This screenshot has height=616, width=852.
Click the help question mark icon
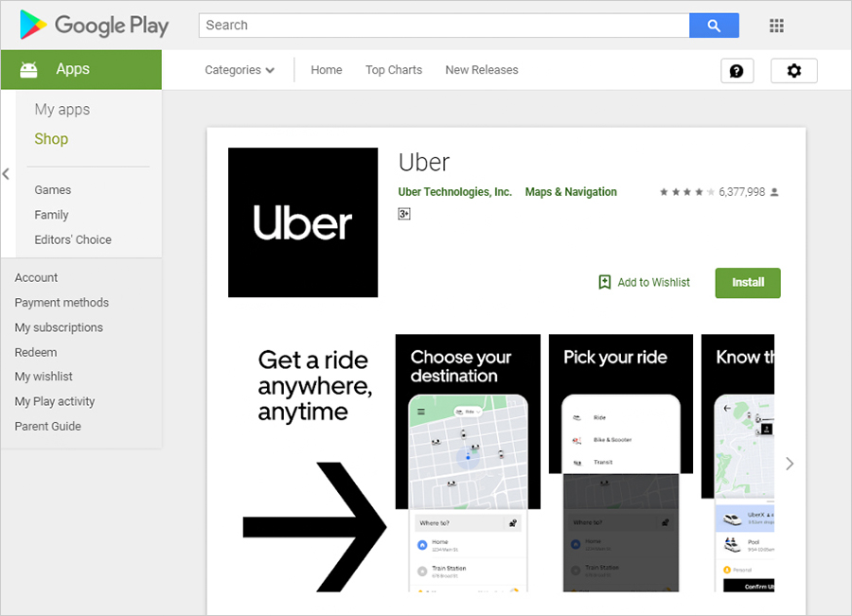tap(737, 71)
